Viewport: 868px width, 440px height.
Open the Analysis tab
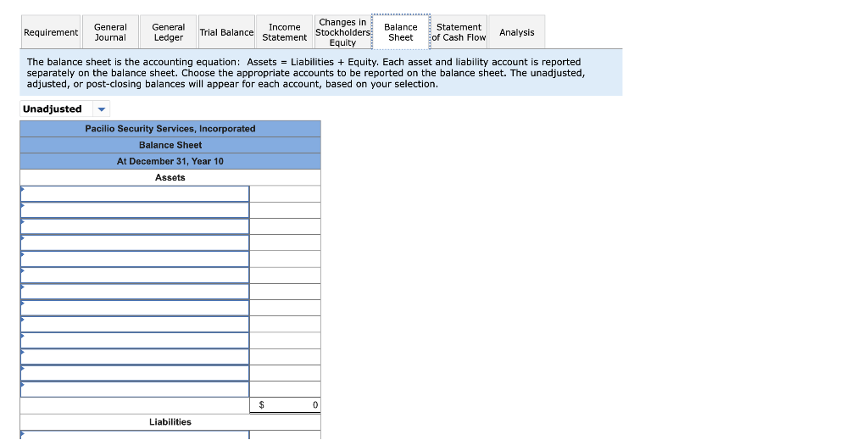click(x=517, y=32)
